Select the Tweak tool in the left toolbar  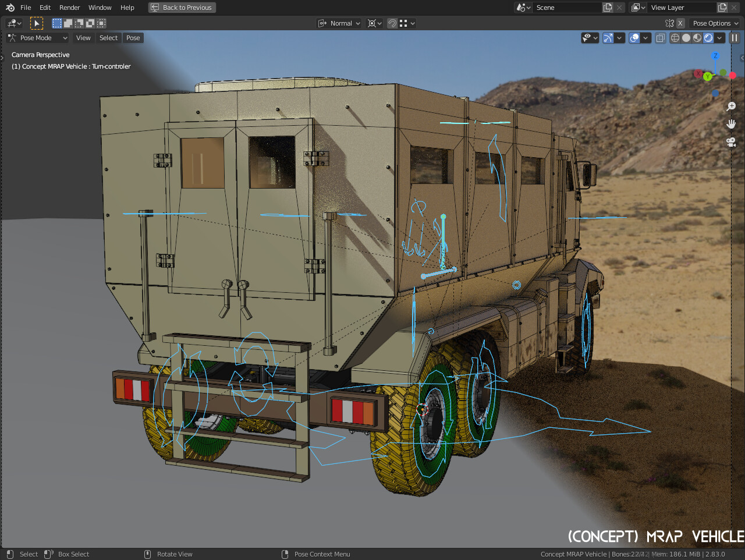(x=37, y=23)
